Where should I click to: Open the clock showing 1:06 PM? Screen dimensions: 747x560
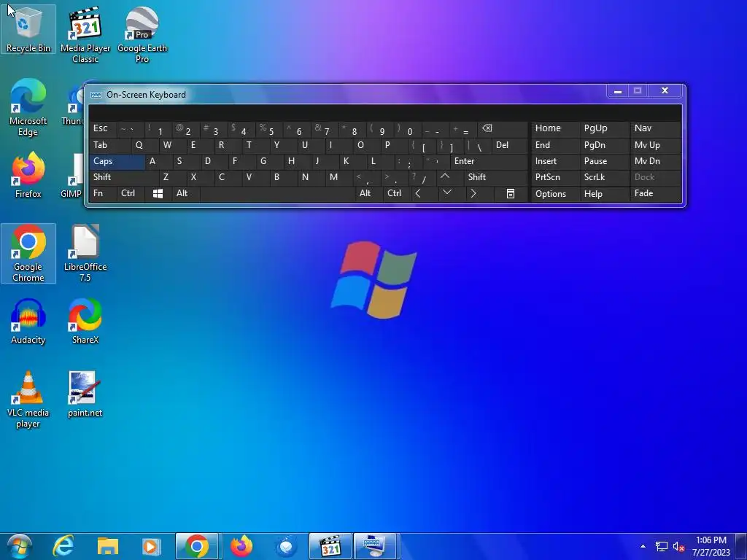(711, 546)
